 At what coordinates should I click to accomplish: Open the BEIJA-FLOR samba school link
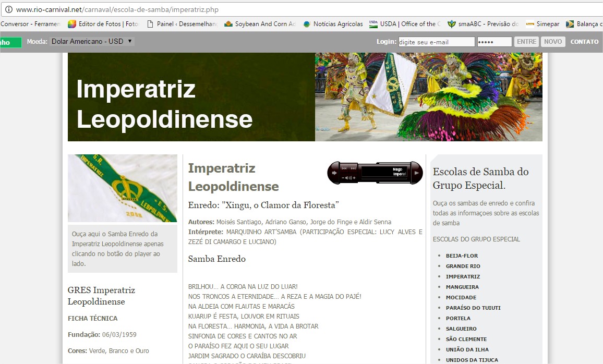(x=462, y=256)
